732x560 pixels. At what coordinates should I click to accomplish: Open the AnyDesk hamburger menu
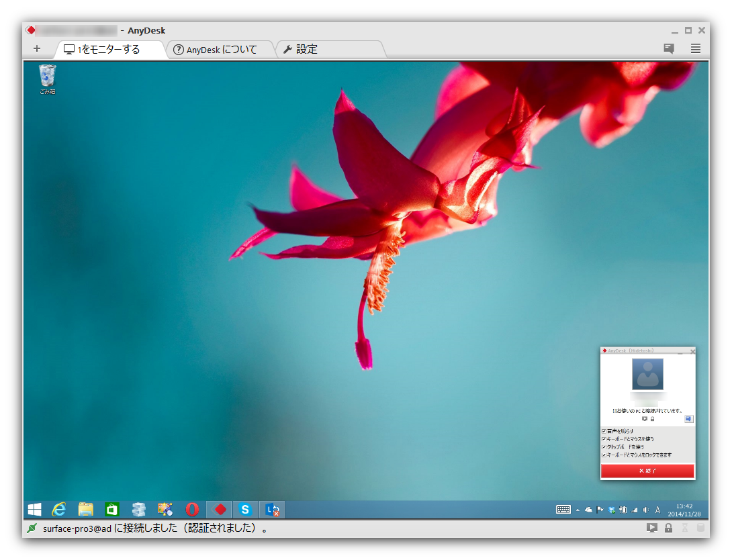coord(695,48)
